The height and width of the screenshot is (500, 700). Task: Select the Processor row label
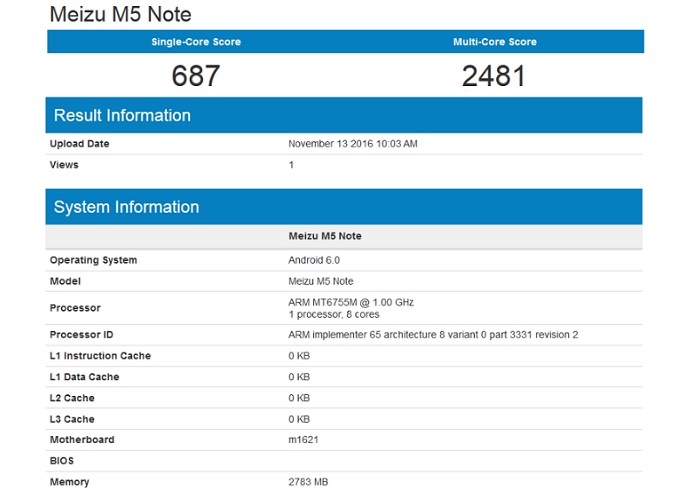pyautogui.click(x=75, y=308)
